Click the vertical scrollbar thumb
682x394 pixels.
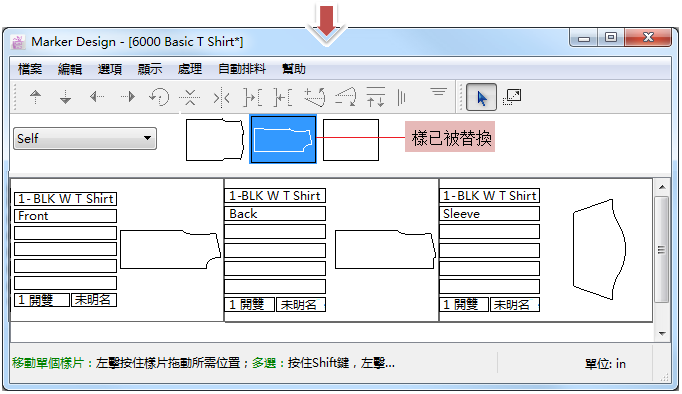[x=662, y=250]
